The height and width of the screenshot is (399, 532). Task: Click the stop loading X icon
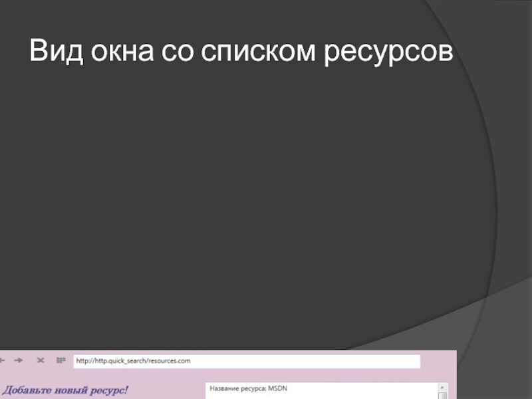pyautogui.click(x=41, y=360)
